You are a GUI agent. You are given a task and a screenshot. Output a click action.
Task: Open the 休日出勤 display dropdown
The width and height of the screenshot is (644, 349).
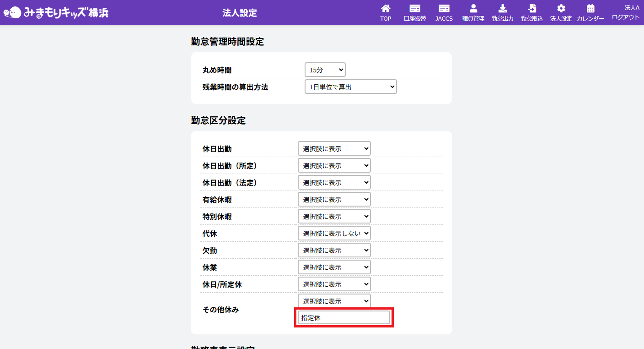(334, 148)
